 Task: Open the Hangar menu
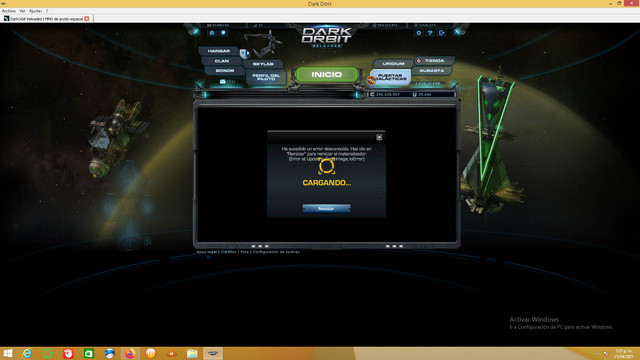[219, 51]
